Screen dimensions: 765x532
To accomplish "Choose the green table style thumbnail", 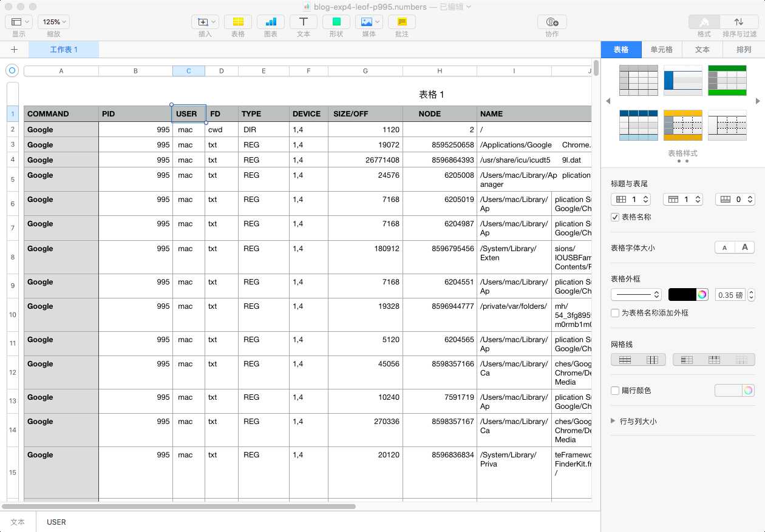I will (x=727, y=80).
